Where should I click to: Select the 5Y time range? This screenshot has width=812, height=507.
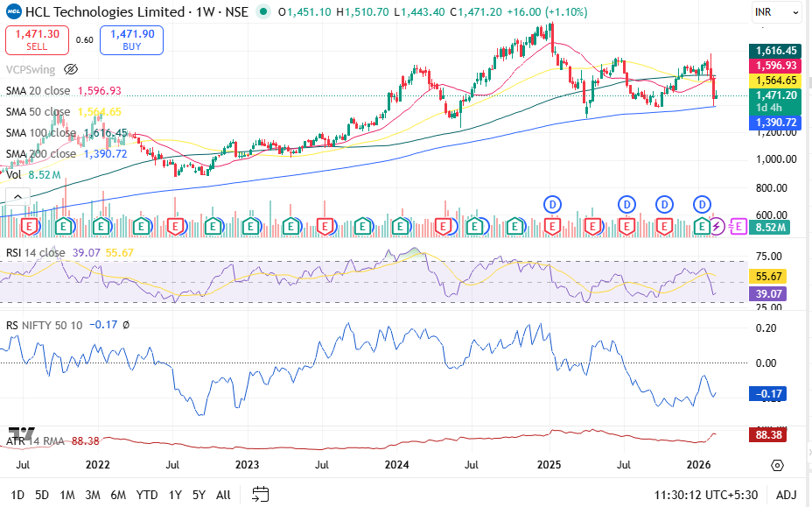(199, 495)
